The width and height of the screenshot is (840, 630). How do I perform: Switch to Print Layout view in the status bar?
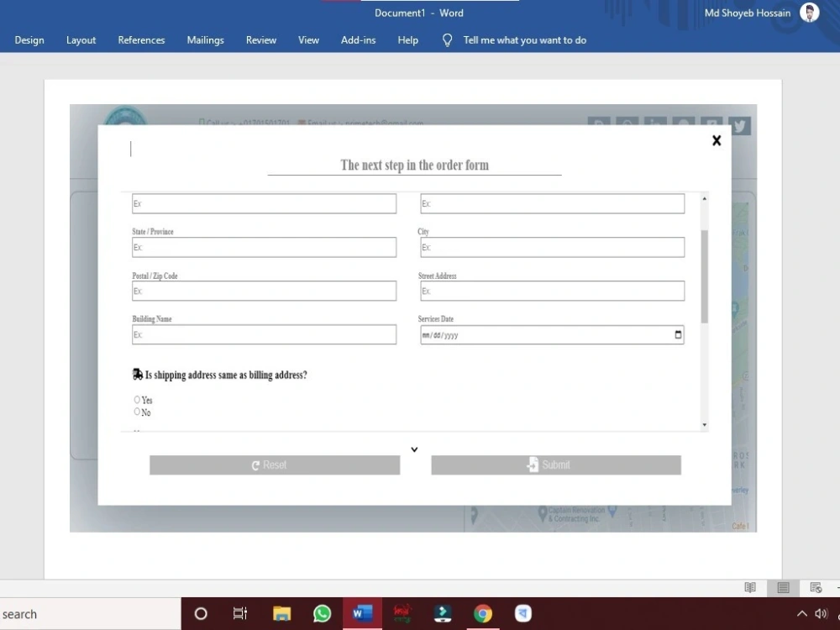click(783, 588)
